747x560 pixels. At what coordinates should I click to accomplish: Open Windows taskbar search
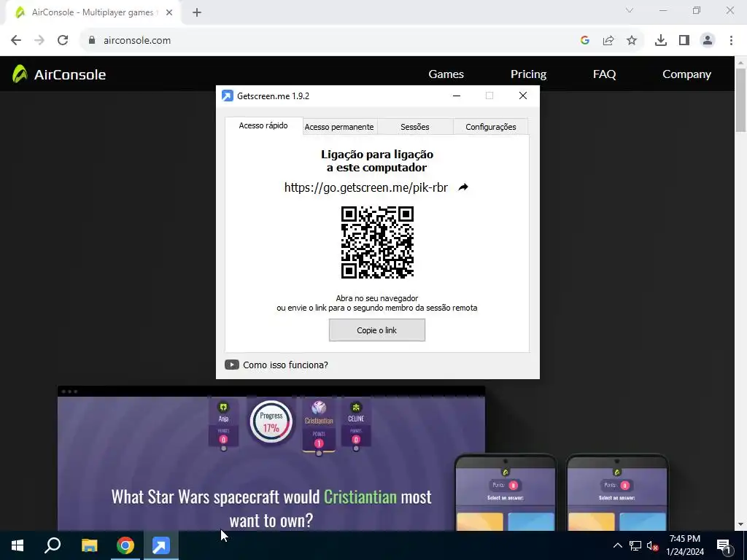point(53,545)
